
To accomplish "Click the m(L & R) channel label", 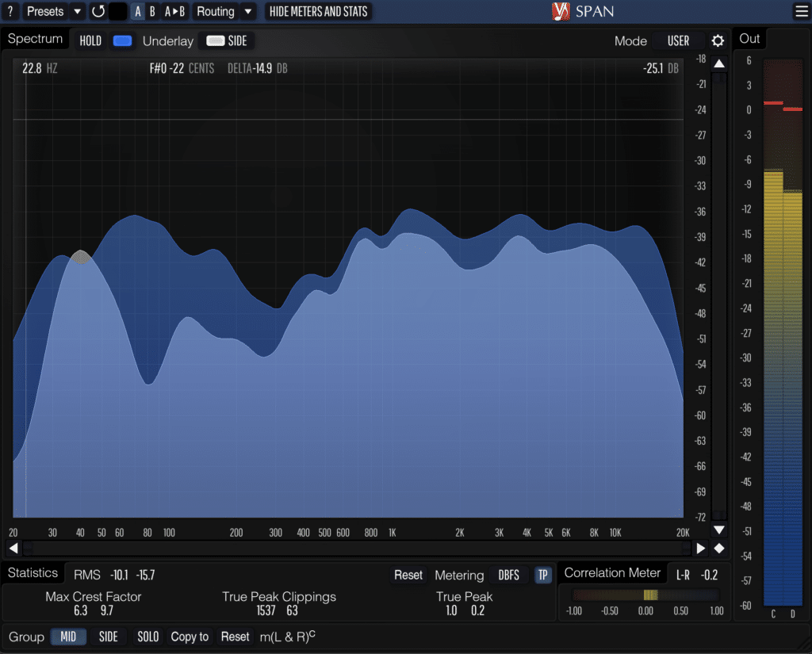I will pos(287,637).
